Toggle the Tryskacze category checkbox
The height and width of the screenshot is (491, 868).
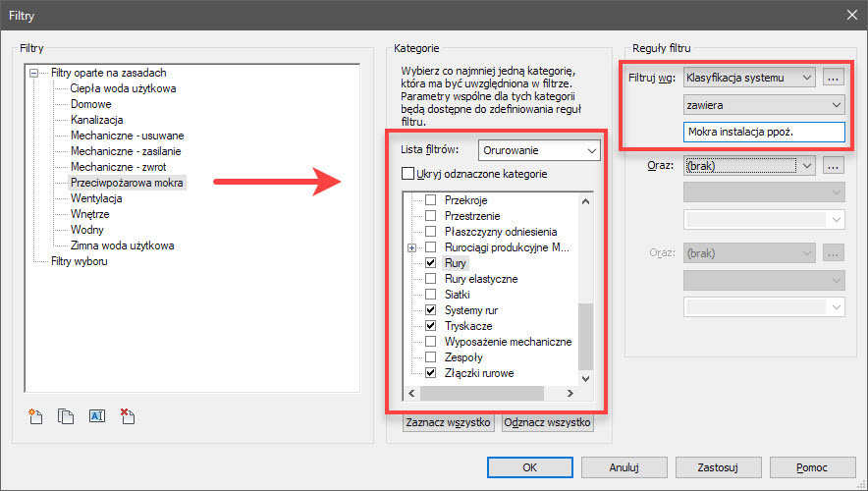pos(430,326)
